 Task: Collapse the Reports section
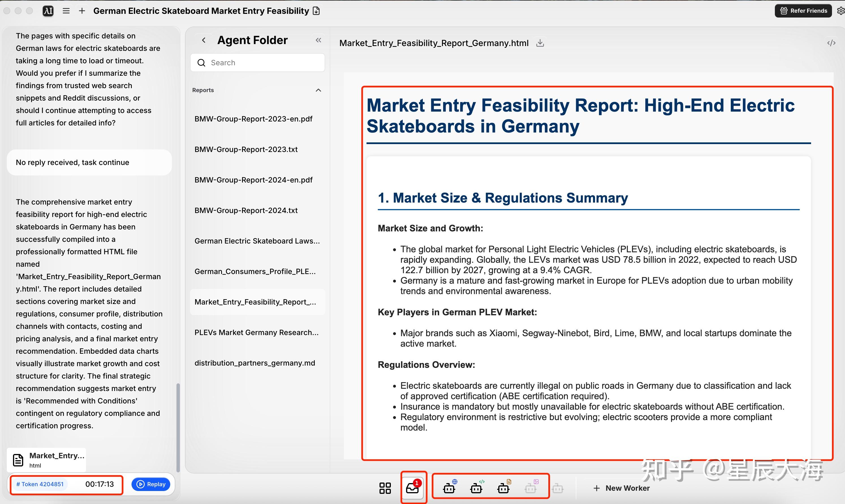[x=318, y=90]
